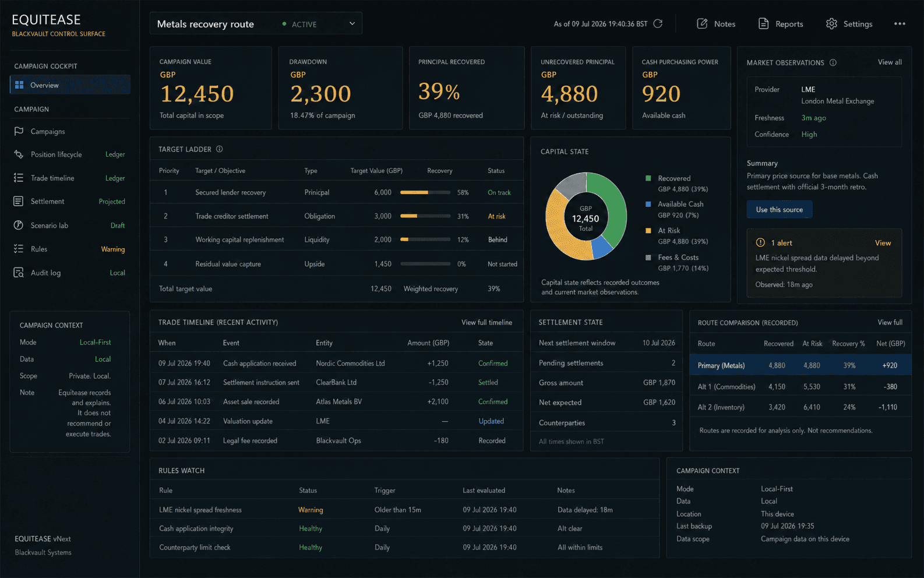The height and width of the screenshot is (578, 924).
Task: Open Trade timeline in the sidebar
Action: 70,178
